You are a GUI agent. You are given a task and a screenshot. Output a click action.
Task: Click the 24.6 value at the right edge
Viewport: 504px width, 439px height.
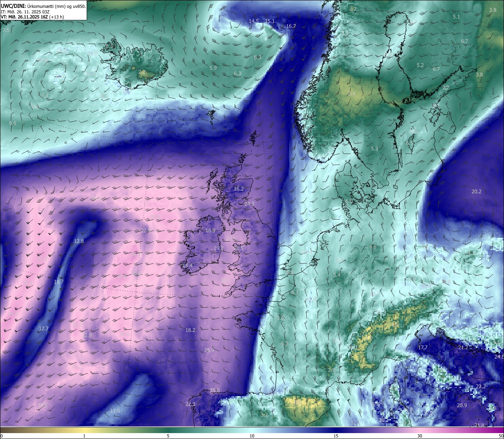point(499,357)
